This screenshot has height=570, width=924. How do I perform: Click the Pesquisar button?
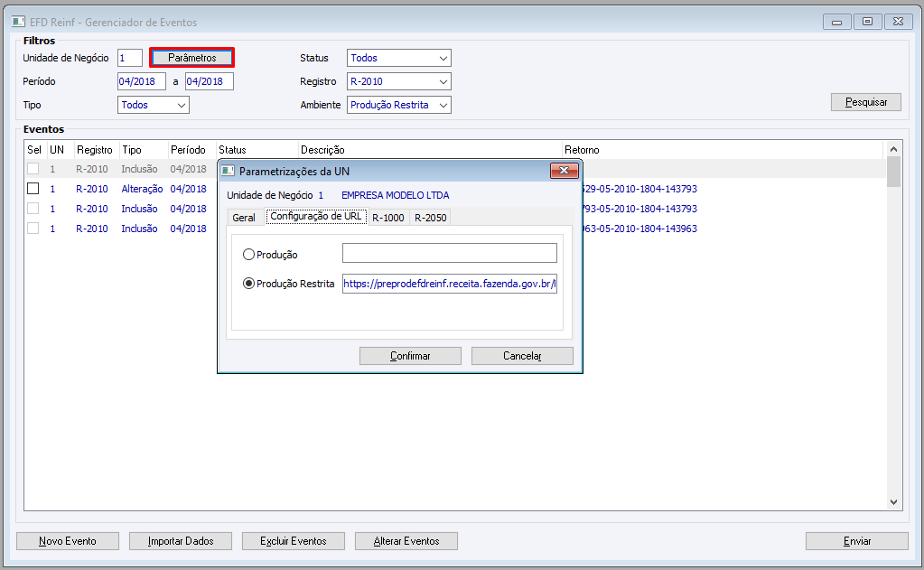[x=866, y=102]
